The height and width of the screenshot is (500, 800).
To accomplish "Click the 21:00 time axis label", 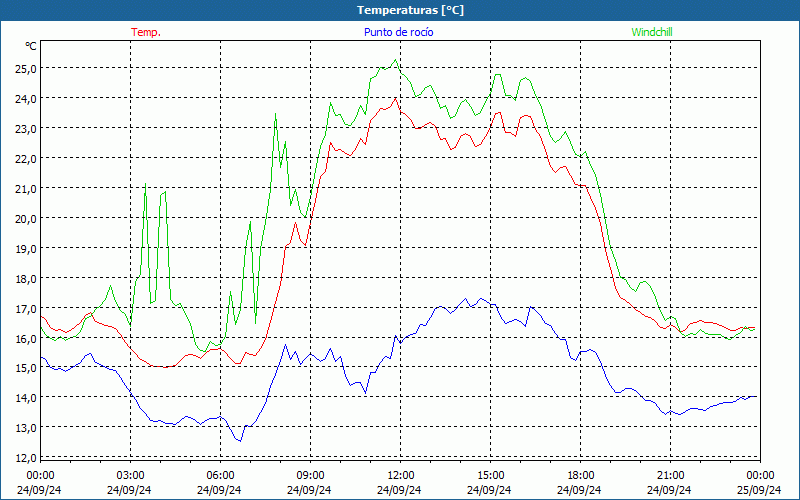I will click(670, 476).
